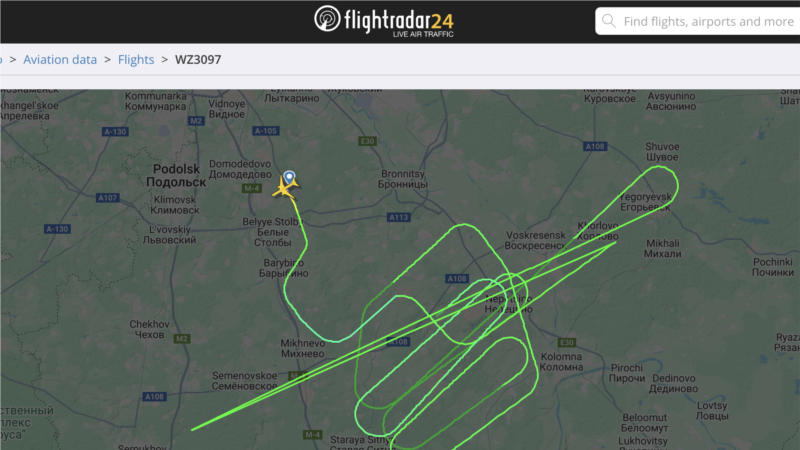Click the blue location pin marker
This screenshot has height=450, width=800.
point(289,177)
